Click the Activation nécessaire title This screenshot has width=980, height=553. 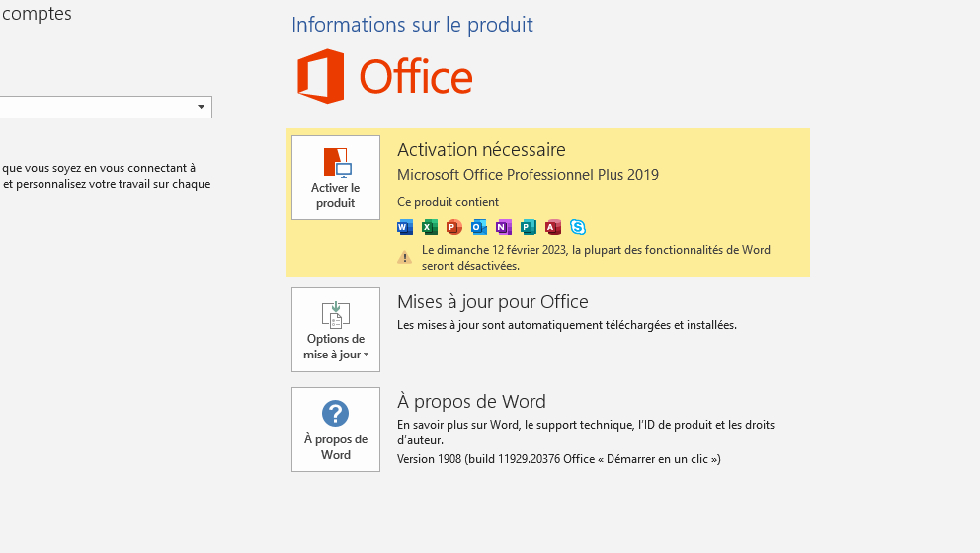click(481, 149)
